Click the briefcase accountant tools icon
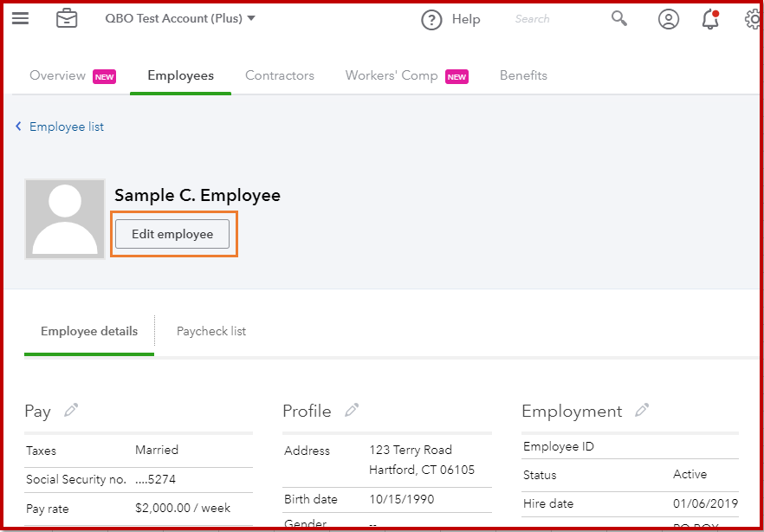Viewport: 764px width, 532px height. point(67,18)
